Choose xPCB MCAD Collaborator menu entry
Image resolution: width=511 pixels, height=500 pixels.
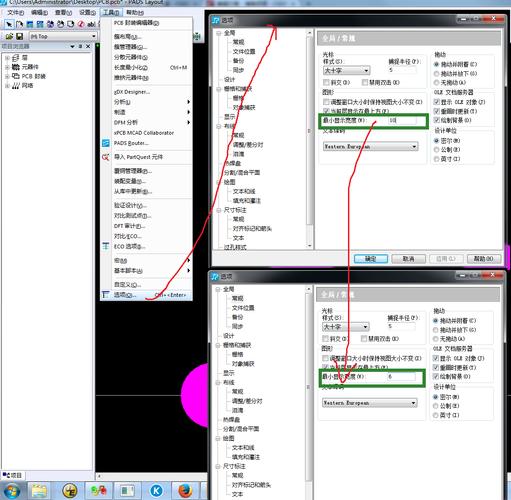[144, 133]
